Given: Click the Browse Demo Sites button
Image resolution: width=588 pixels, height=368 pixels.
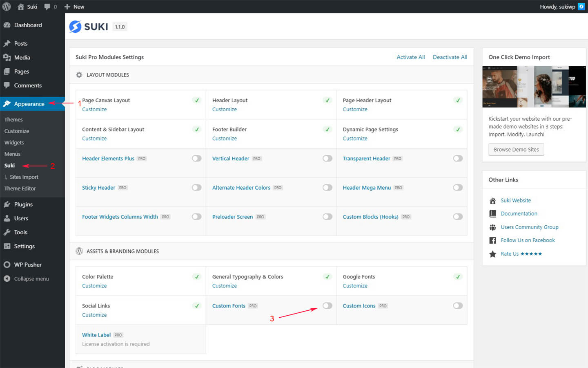Looking at the screenshot, I should tap(516, 149).
